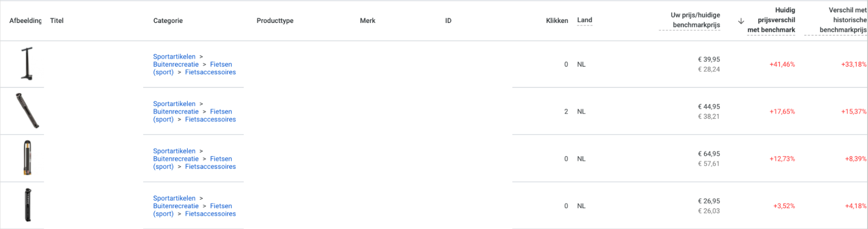
Task: Open the floor pump product thumbnail
Action: (x=27, y=64)
